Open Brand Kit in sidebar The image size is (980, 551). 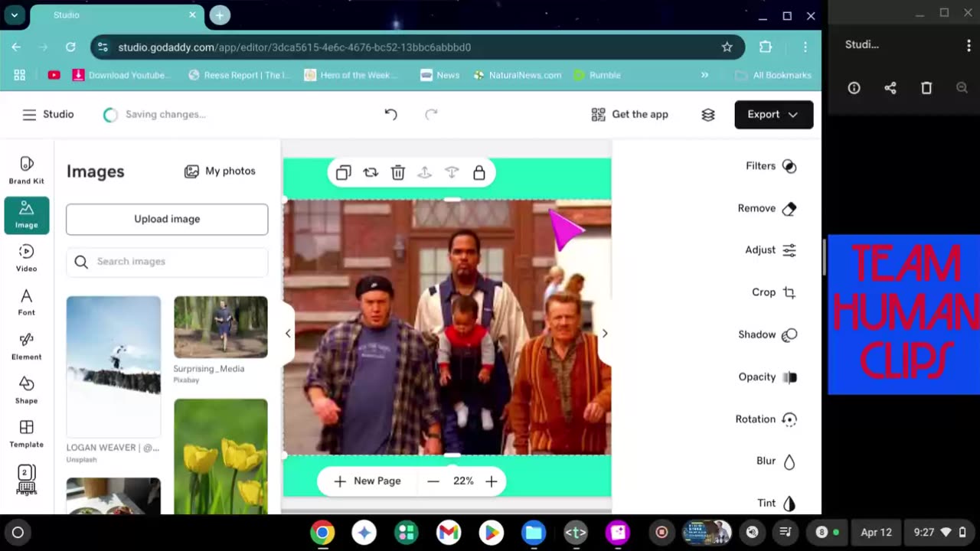tap(27, 171)
